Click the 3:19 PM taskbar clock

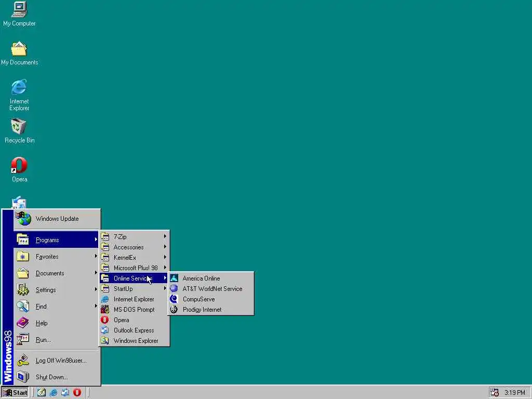point(514,393)
